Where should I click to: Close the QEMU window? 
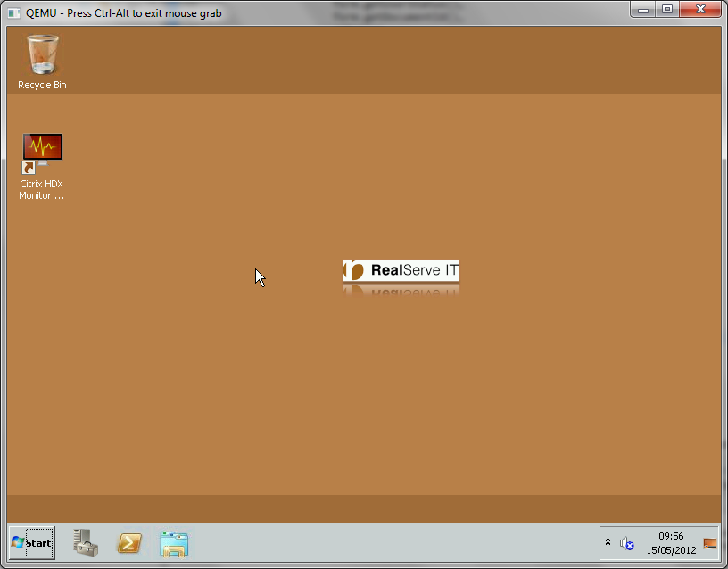(700, 9)
